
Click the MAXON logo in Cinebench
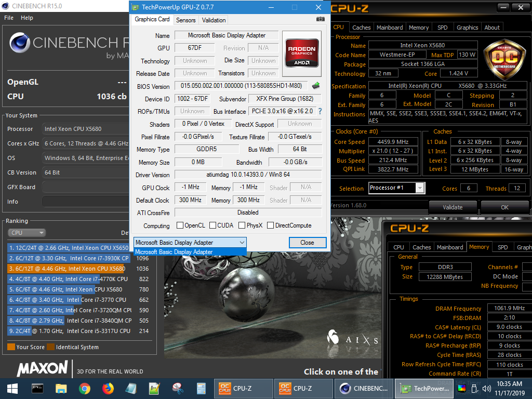coord(43,369)
